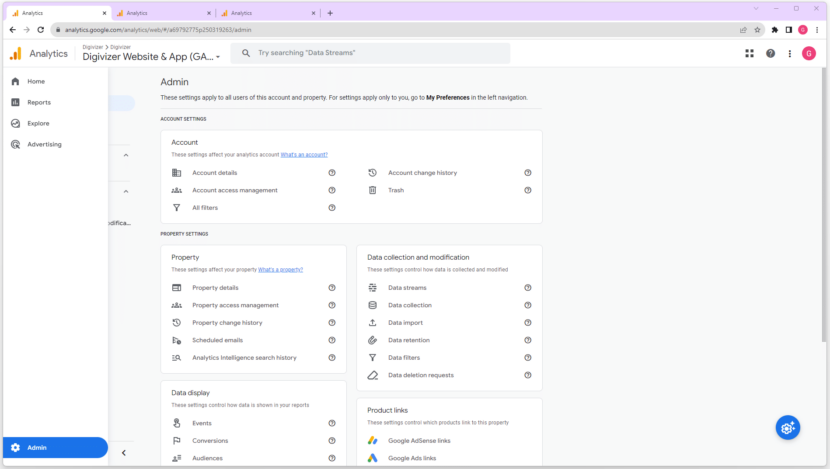
Task: Click help icon beside Data deletion requests
Action: [528, 375]
